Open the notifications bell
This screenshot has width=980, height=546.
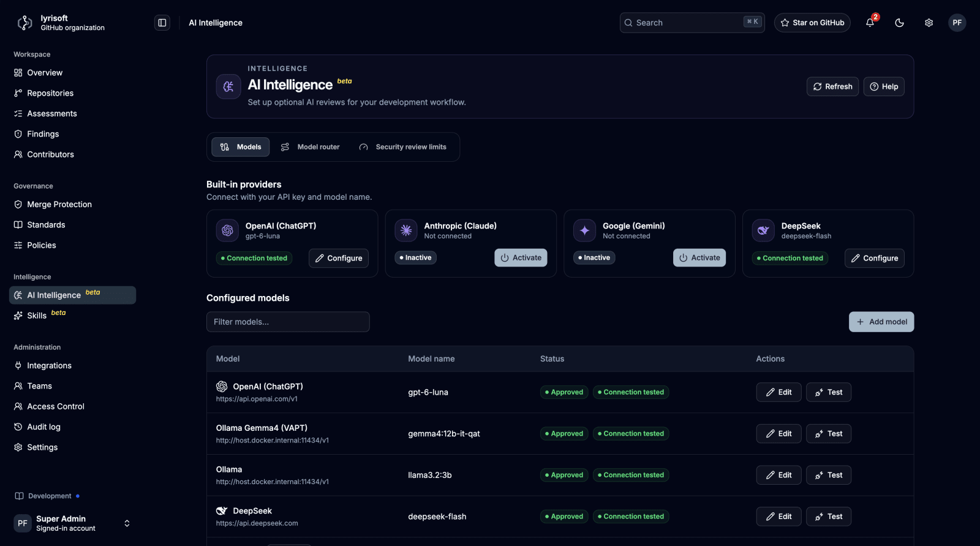870,23
